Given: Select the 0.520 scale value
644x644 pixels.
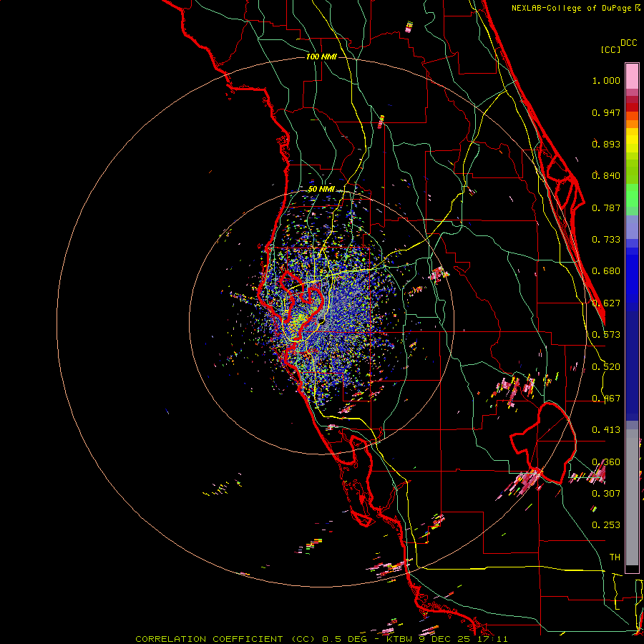Looking at the screenshot, I should pyautogui.click(x=606, y=367).
